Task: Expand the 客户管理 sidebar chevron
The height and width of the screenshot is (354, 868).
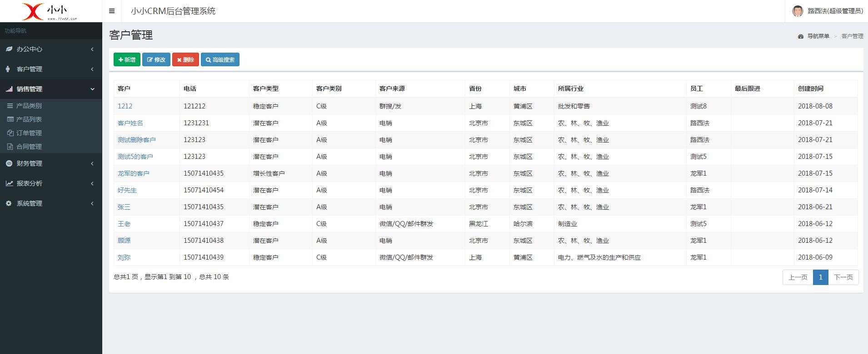Action: click(x=92, y=69)
